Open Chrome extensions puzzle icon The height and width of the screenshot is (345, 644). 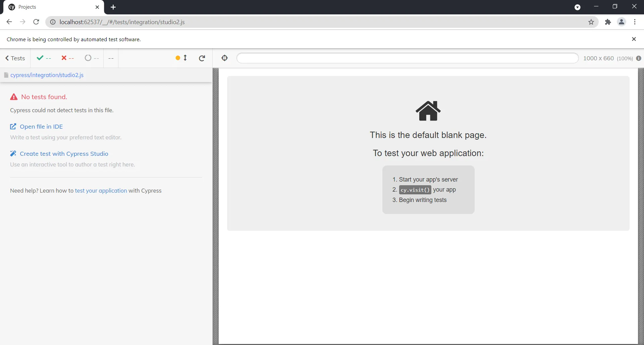(608, 22)
